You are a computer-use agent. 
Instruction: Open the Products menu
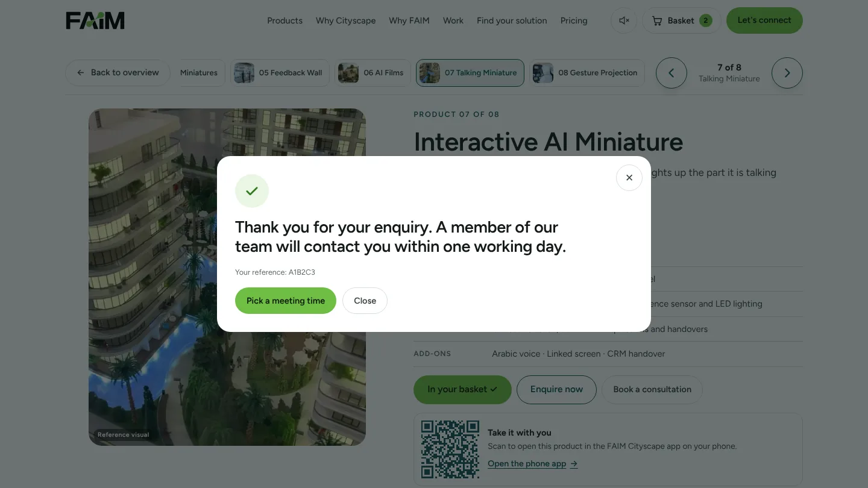coord(285,20)
